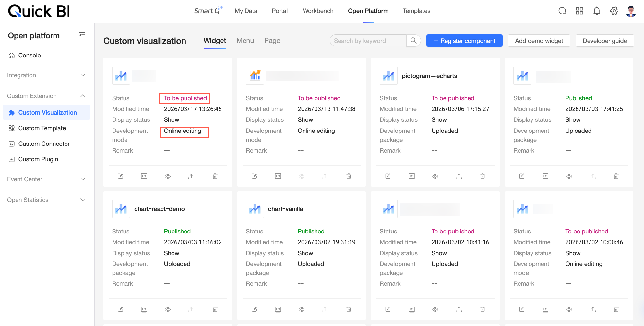
Task: Select Custom Visualization in the sidebar
Action: [x=47, y=112]
